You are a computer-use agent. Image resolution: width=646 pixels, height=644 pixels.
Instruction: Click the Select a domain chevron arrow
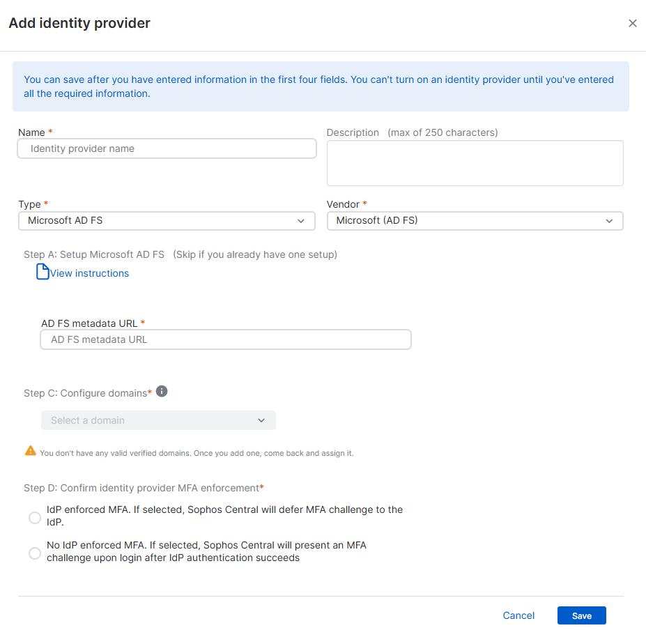click(261, 420)
